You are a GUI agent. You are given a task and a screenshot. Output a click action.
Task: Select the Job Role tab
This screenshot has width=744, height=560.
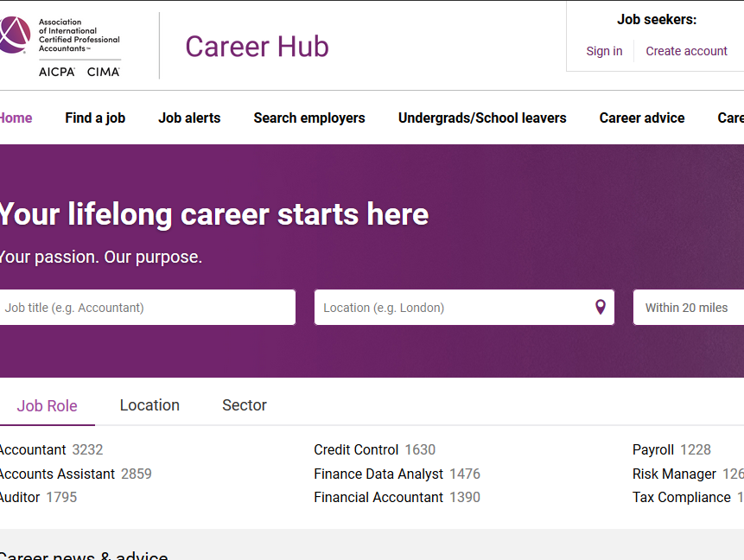click(48, 406)
